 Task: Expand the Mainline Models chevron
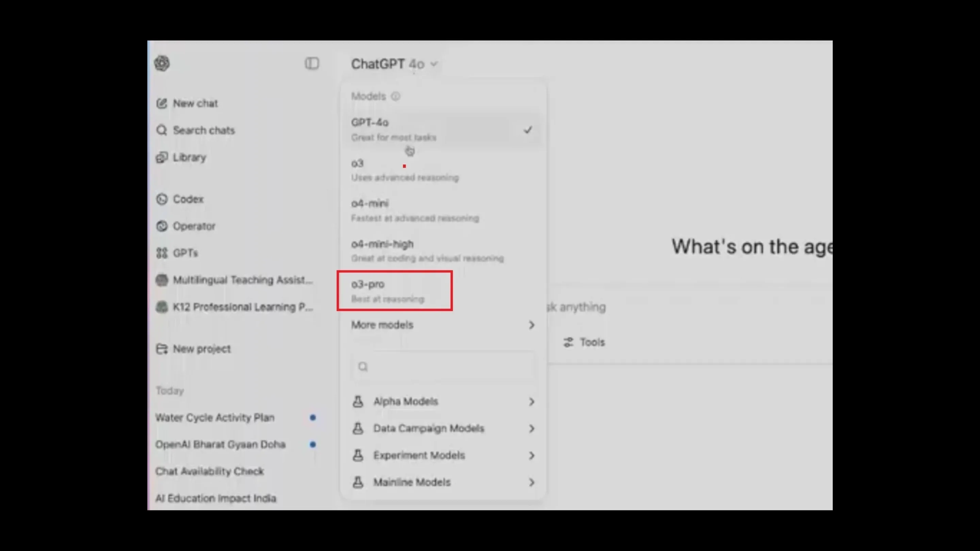click(x=532, y=483)
